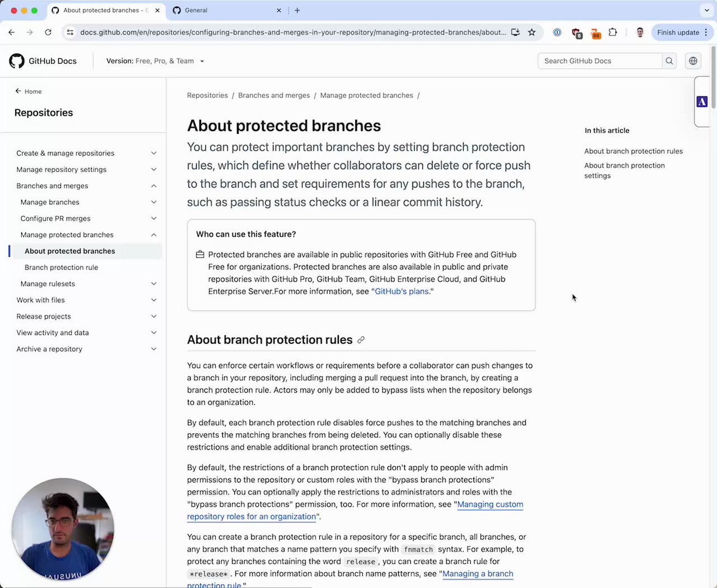Open the 1Password extension icon
The height and width of the screenshot is (588, 717).
pos(557,32)
